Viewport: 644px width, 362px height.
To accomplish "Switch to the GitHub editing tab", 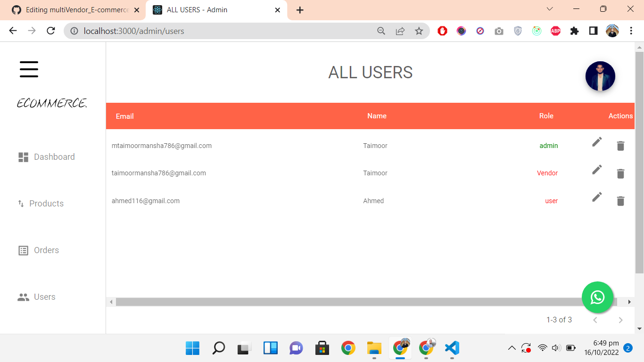I will 71,9.
